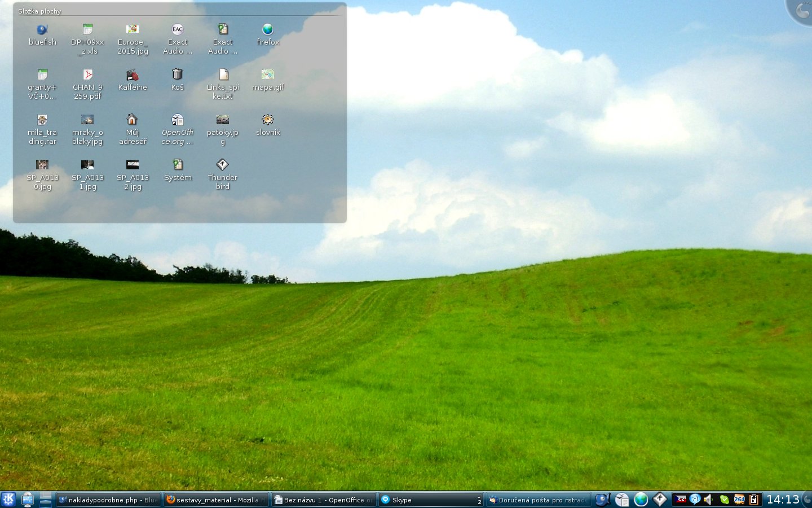
Task: Launch the globe web browser panel icon
Action: pos(641,500)
